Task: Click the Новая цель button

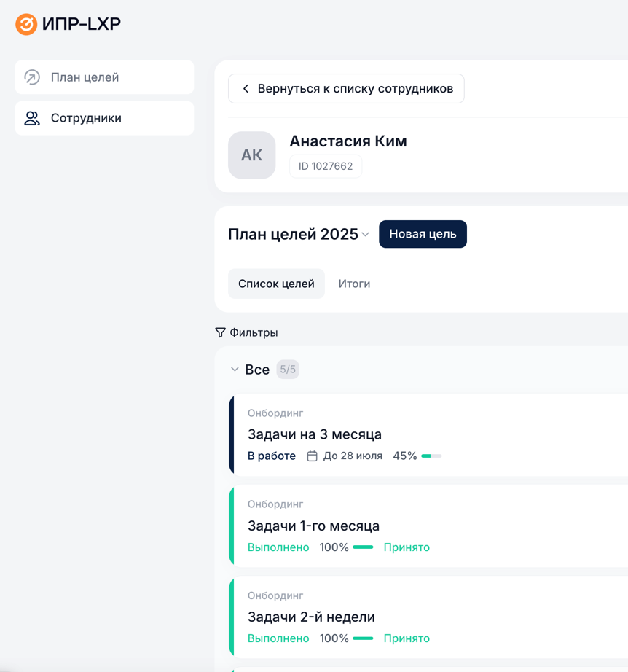Action: 423,234
